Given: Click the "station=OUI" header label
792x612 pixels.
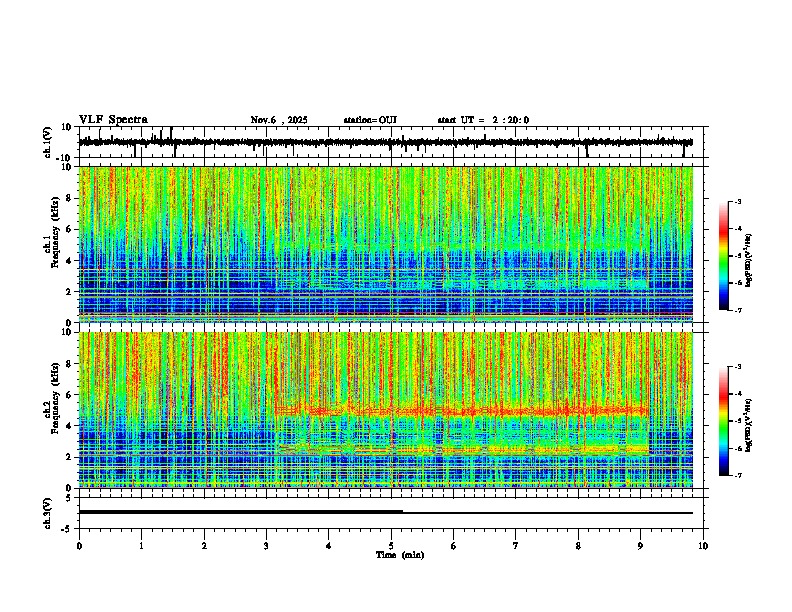Looking at the screenshot, I should [x=370, y=120].
